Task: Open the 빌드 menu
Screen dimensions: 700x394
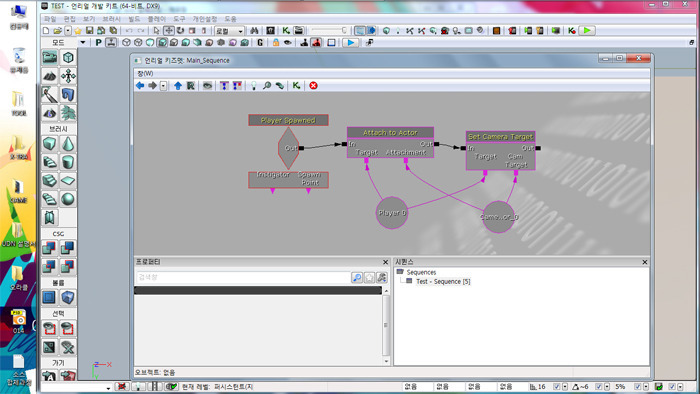Action: (x=134, y=19)
